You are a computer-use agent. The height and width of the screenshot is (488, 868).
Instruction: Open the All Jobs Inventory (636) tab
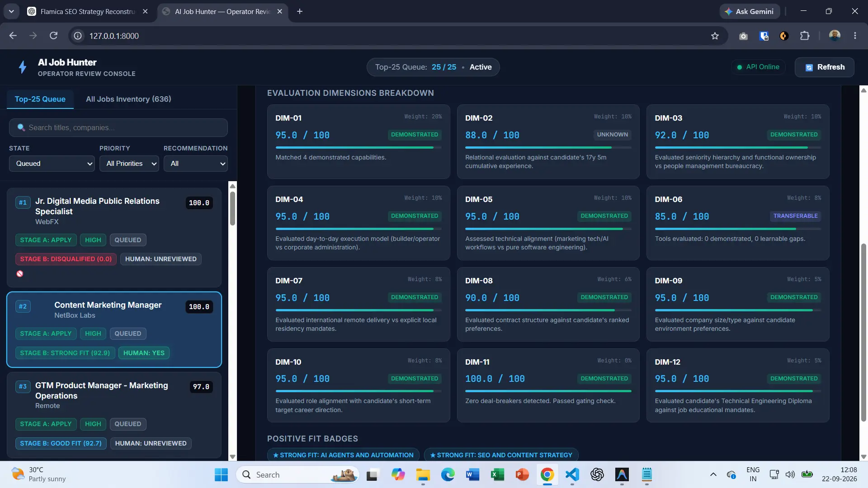tap(128, 99)
